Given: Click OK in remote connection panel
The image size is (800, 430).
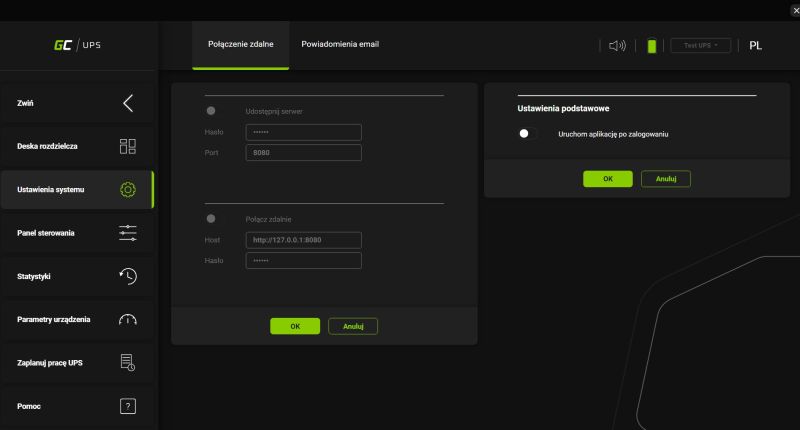Looking at the screenshot, I should [295, 326].
